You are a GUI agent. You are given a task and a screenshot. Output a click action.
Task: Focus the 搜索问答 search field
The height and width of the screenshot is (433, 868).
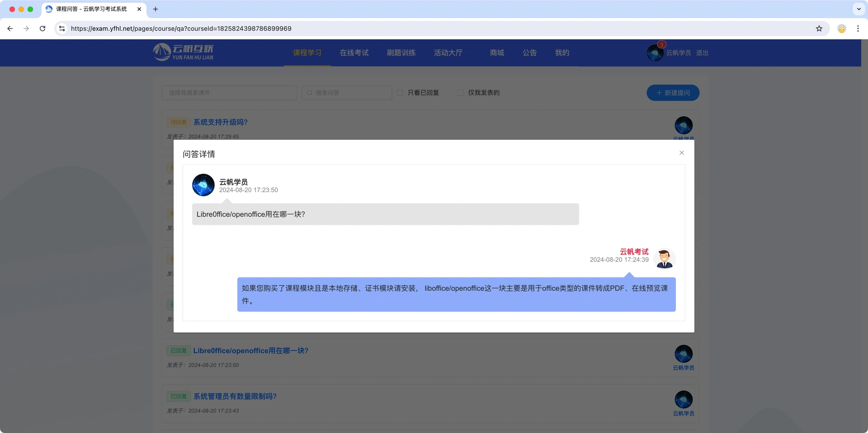[x=347, y=93]
